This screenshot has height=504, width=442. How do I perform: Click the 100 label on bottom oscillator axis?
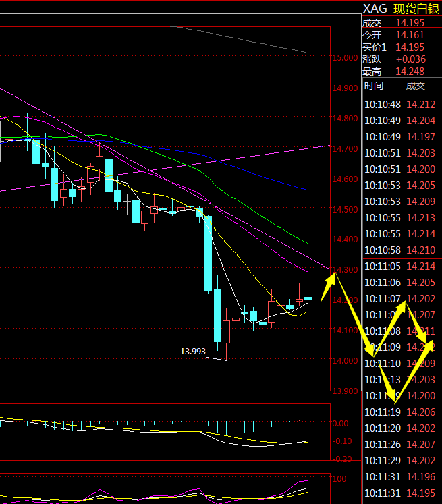[339, 478]
